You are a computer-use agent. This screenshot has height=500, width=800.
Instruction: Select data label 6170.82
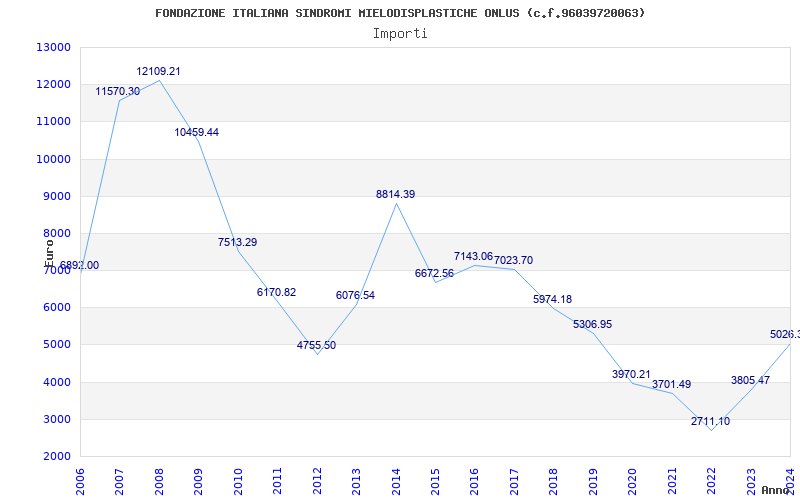click(277, 292)
